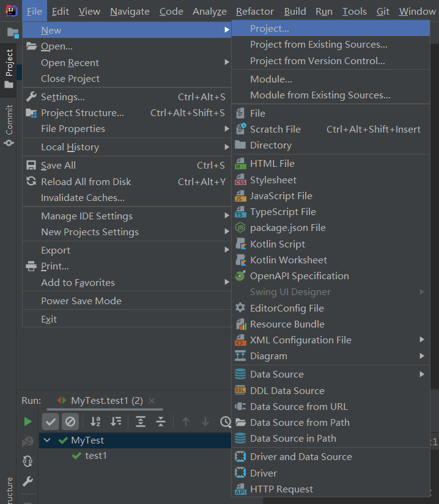439x504 pixels.
Task: Click the Open folder icon in File menu
Action: pos(32,46)
